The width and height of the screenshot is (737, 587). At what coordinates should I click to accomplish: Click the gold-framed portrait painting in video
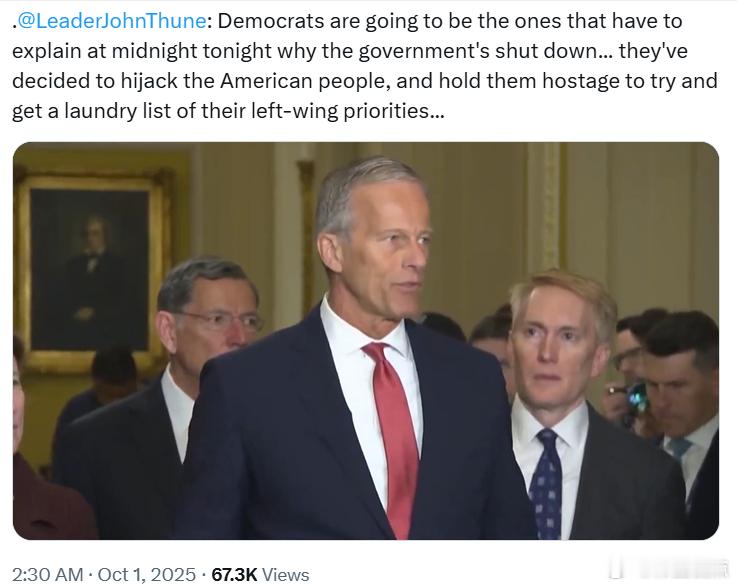tap(91, 269)
